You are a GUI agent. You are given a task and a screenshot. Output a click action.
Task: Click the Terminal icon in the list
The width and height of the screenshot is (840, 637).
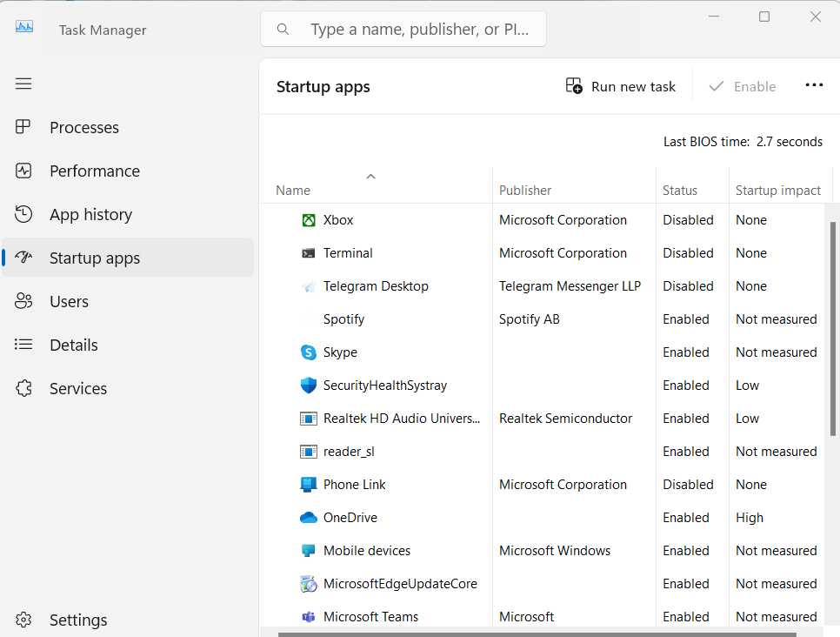[x=309, y=253]
